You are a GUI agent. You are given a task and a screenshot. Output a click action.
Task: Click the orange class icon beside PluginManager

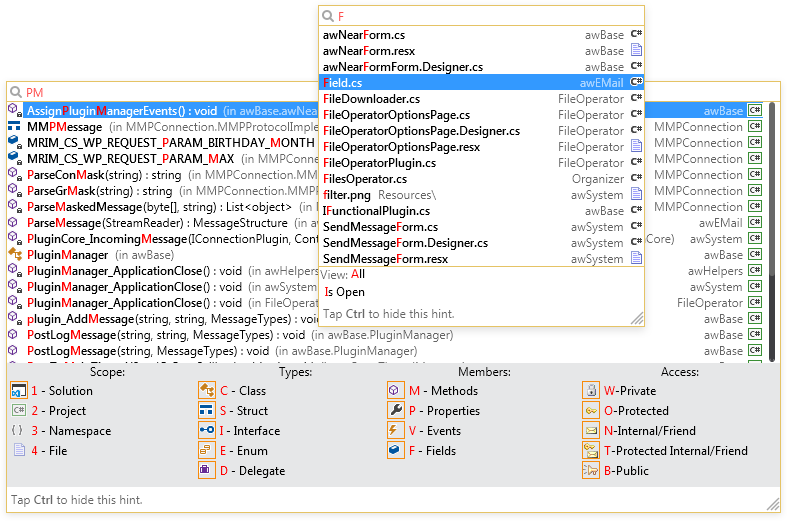15,254
